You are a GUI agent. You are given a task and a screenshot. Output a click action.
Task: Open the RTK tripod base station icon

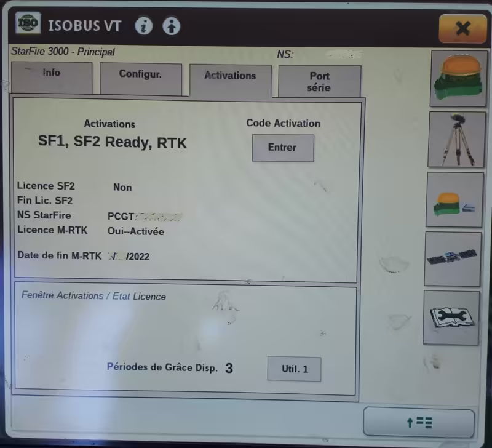(455, 140)
